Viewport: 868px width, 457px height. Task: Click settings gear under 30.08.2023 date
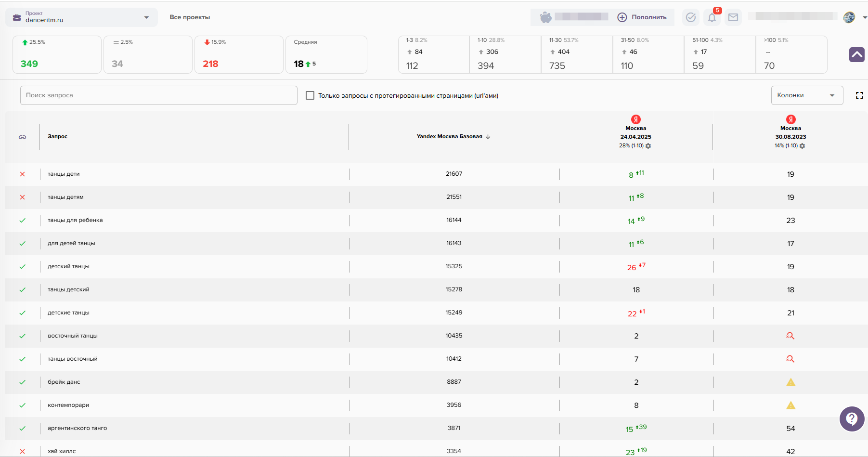(802, 146)
